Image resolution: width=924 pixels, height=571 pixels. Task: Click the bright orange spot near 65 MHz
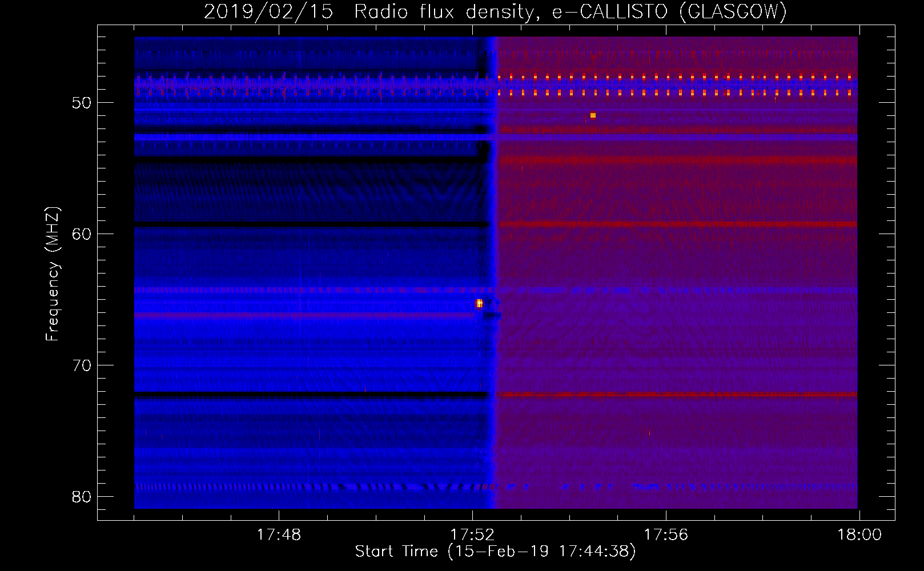click(x=480, y=303)
